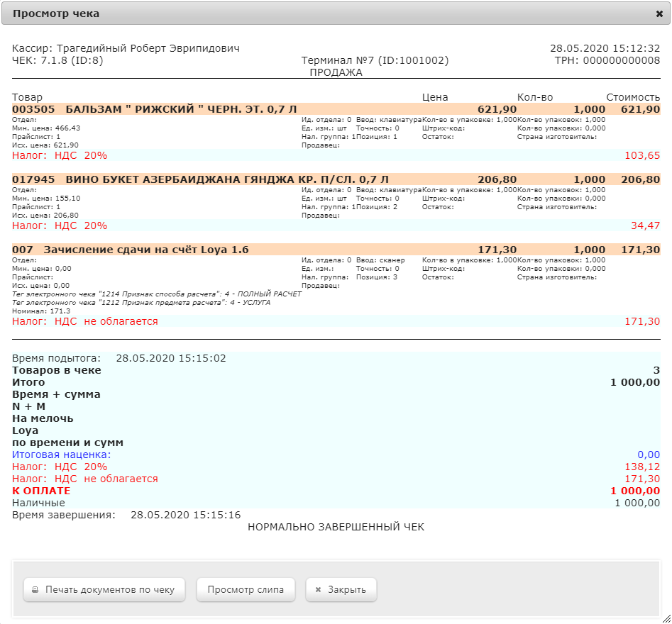The width and height of the screenshot is (672, 624).
Task: Click the dialog resize grip icon in the corner
Action: (x=666, y=618)
